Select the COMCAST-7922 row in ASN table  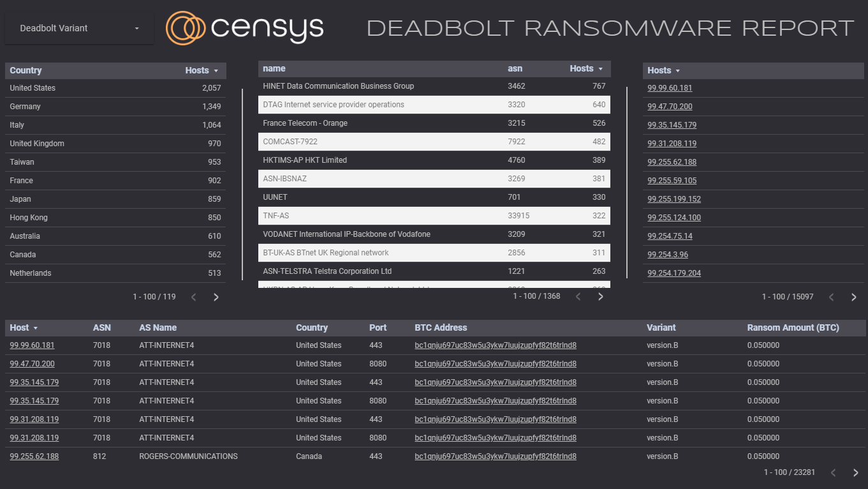coord(290,142)
